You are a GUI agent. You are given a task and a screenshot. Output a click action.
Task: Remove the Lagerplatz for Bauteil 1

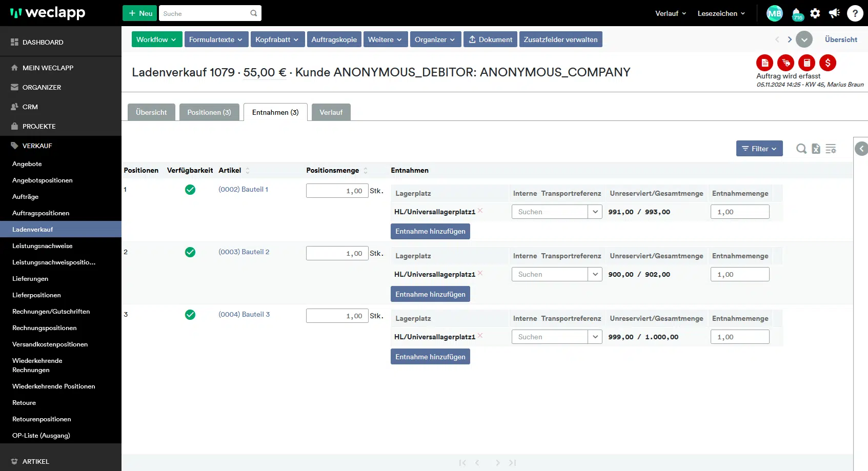[x=480, y=211]
